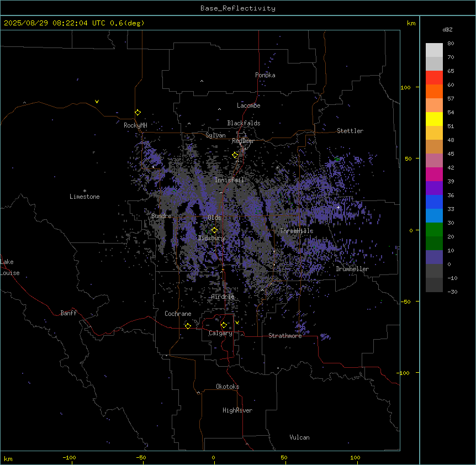Click the Strathmore label
476x465 pixels.
(285, 336)
